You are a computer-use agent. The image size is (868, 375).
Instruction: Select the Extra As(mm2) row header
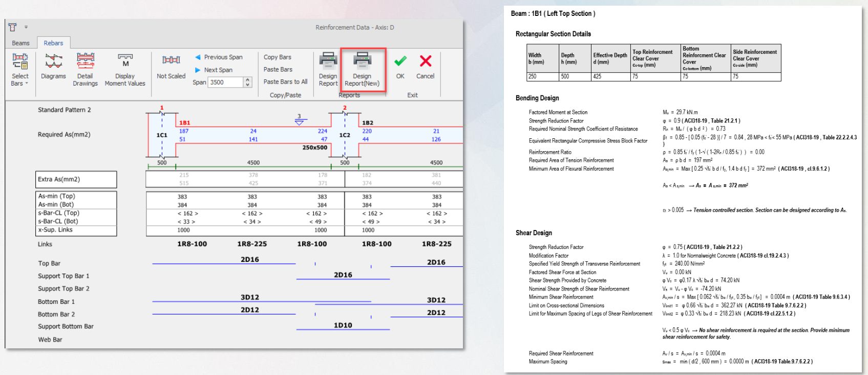[x=76, y=179]
